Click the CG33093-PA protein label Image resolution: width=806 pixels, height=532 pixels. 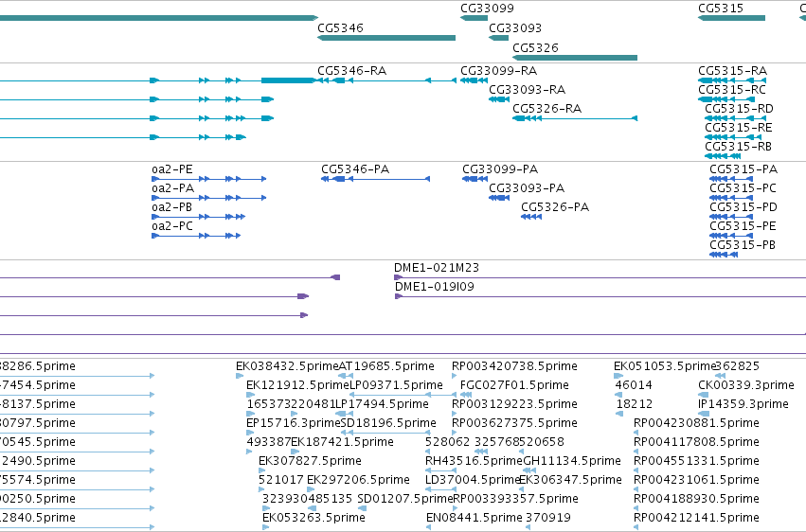527,188
